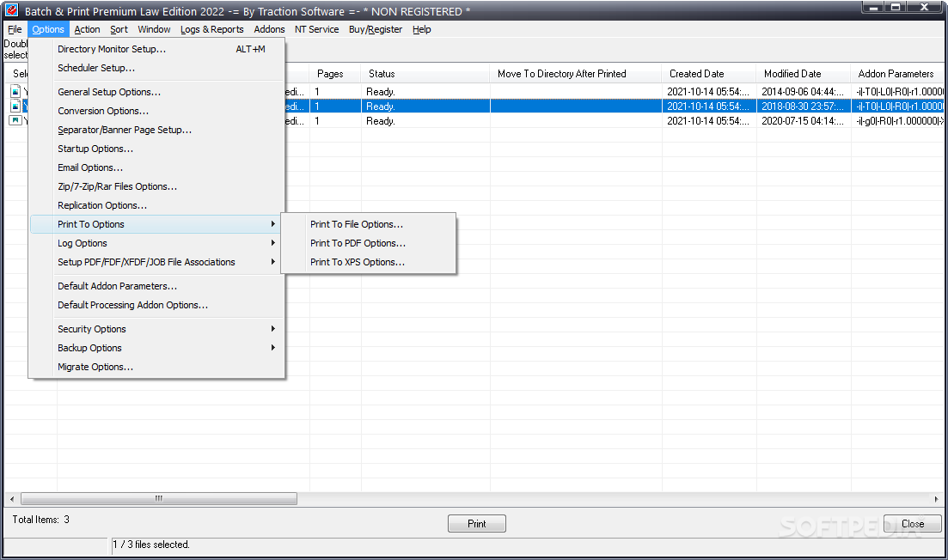Open the Action menu
Image resolution: width=948 pixels, height=560 pixels.
87,29
